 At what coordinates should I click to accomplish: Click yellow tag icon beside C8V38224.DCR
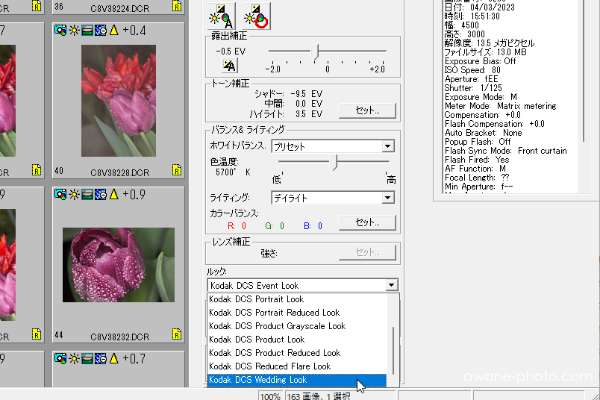tap(176, 6)
